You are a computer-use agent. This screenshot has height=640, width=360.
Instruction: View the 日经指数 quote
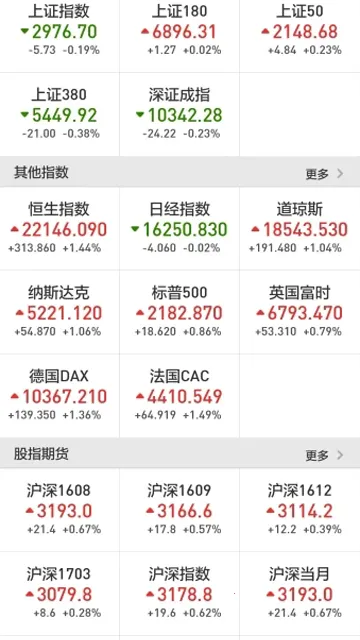pos(180,229)
